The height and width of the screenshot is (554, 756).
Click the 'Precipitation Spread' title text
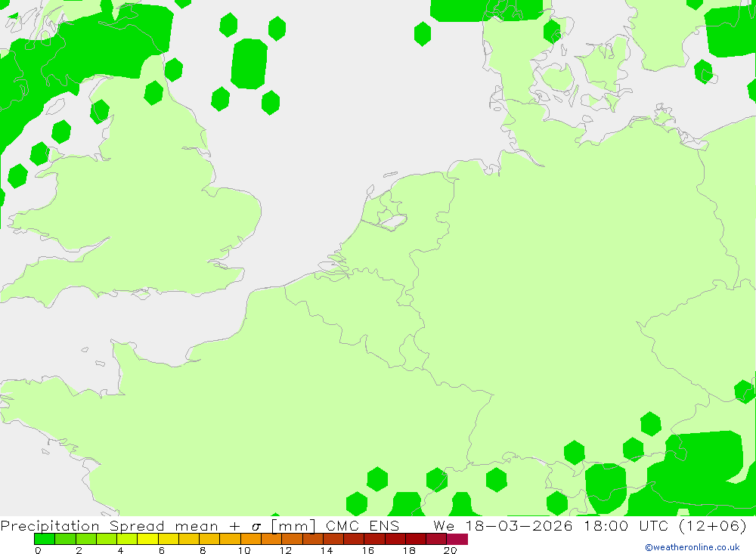[82, 525]
